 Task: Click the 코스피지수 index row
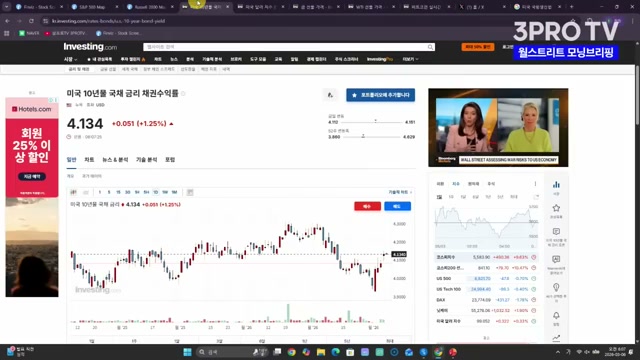click(486, 258)
